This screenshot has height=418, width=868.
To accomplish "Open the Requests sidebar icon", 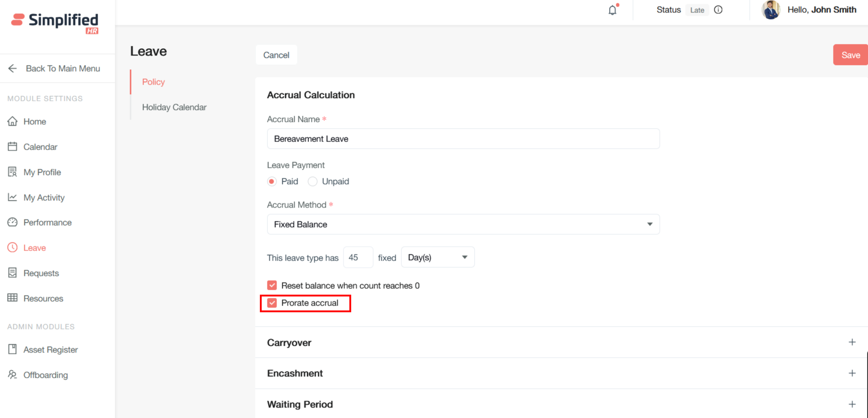I will tap(12, 273).
